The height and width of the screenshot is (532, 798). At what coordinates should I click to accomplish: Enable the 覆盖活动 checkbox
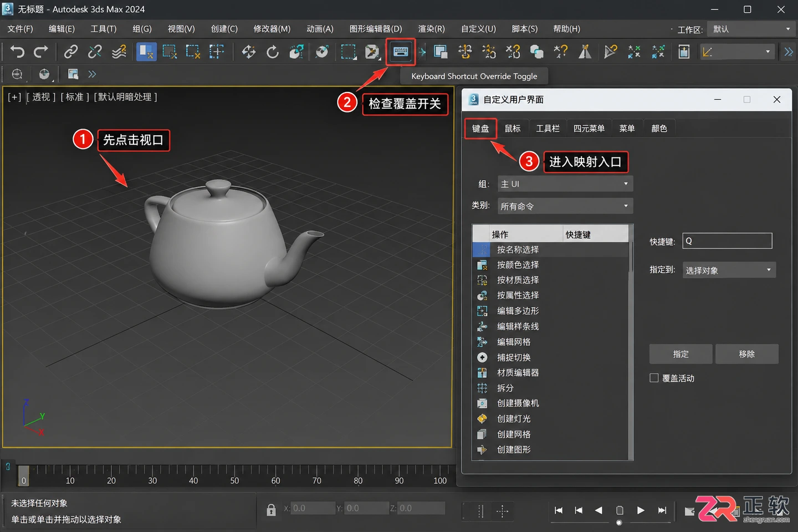[654, 378]
